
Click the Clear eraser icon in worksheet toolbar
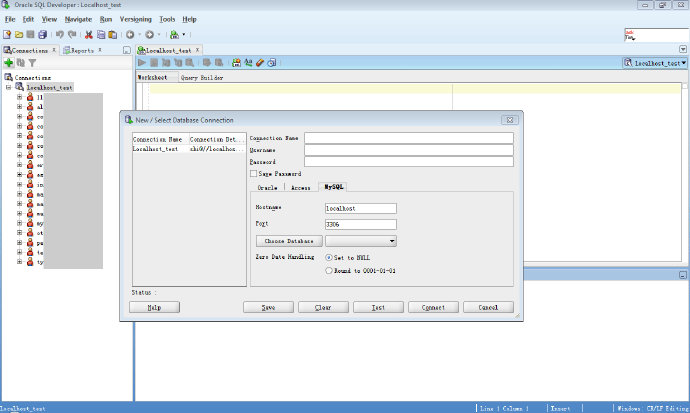260,62
